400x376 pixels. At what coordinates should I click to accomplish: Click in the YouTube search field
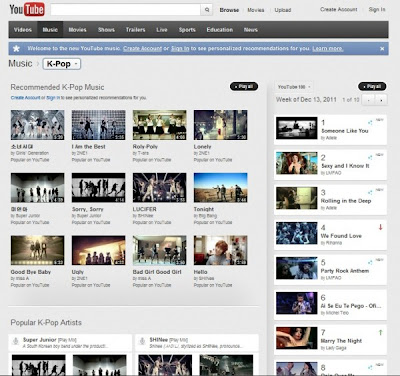(125, 10)
